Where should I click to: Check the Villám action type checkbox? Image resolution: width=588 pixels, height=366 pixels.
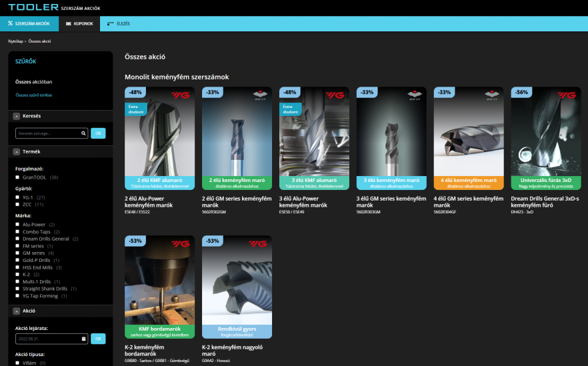point(17,363)
